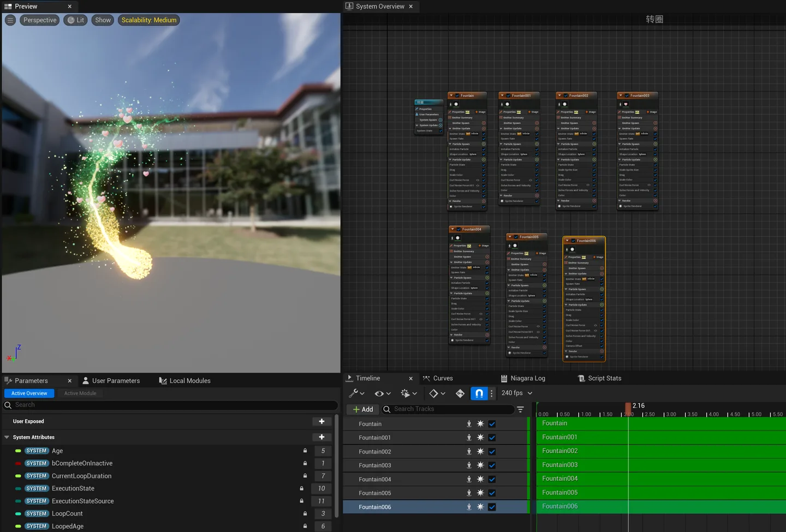Select the Active Overview button

(29, 393)
